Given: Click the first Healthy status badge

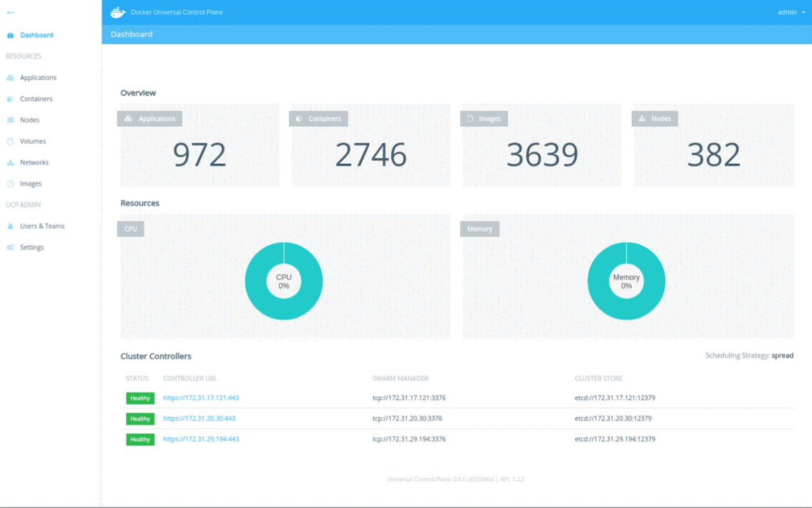Looking at the screenshot, I should pos(140,398).
